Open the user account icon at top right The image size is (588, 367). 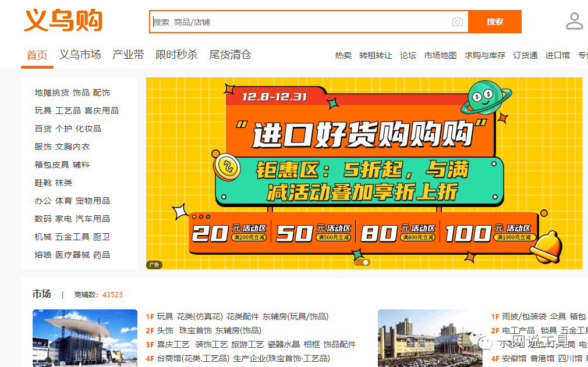pos(574,21)
